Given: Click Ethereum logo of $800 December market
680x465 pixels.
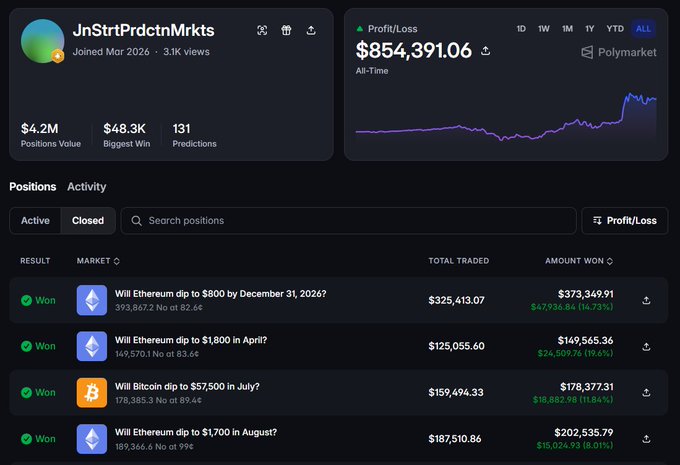Looking at the screenshot, I should 92,300.
